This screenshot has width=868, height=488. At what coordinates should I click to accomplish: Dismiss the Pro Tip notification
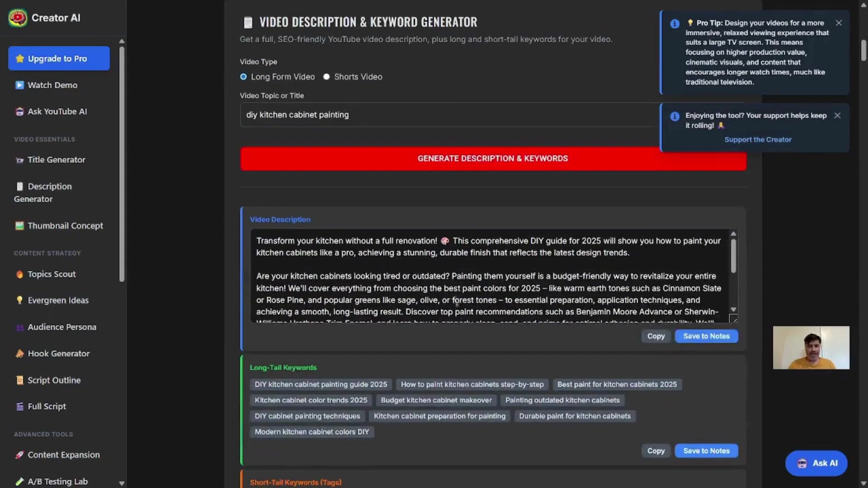(839, 23)
